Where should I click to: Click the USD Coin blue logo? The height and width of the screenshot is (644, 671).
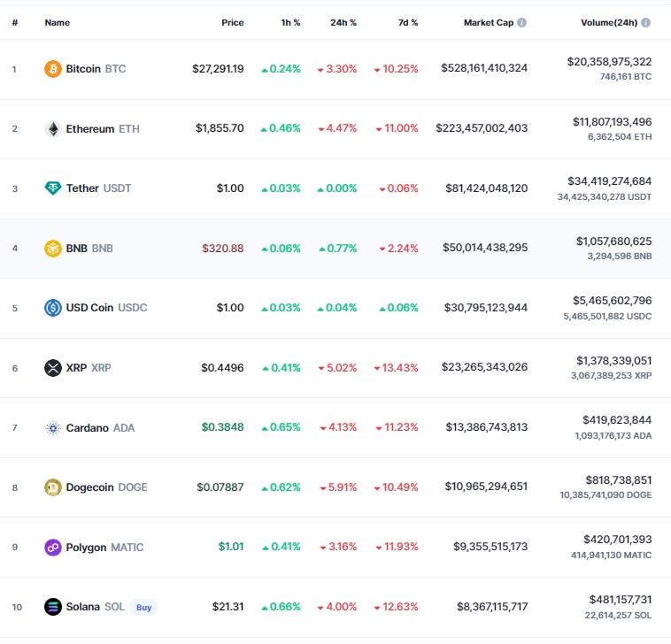click(53, 308)
